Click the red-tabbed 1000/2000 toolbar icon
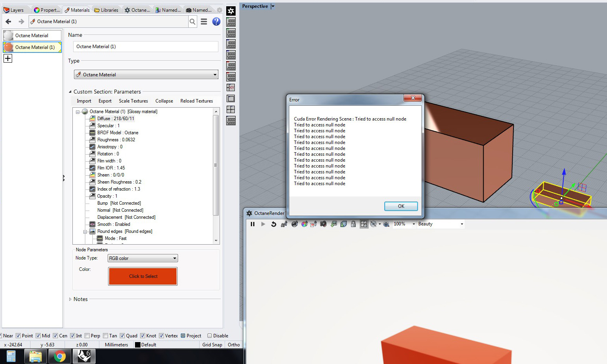The image size is (607, 364). tap(231, 66)
